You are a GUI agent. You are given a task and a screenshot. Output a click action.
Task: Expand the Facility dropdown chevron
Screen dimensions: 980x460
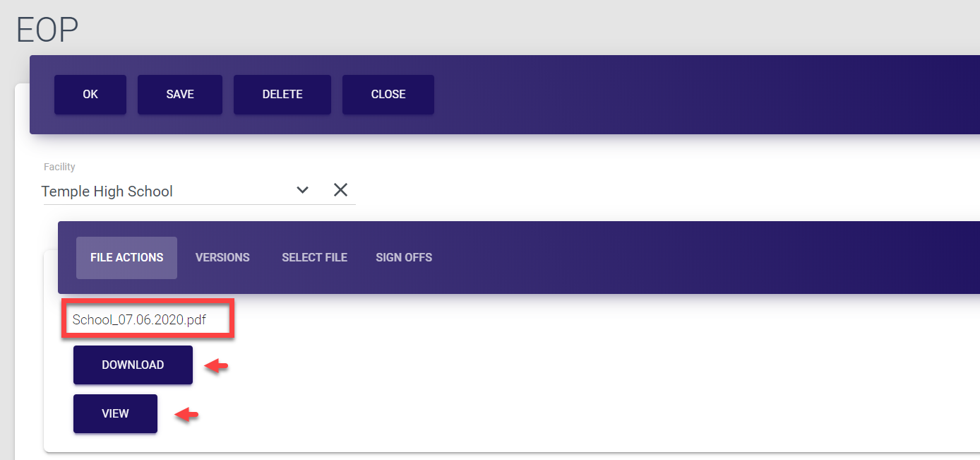303,190
